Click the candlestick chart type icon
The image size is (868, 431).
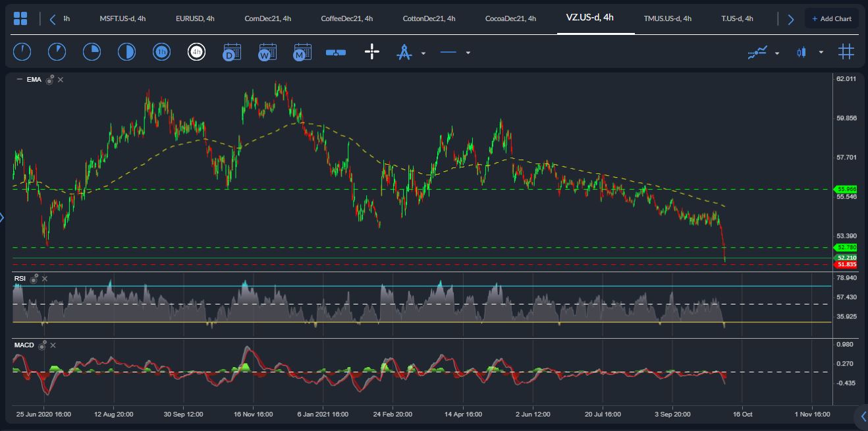pyautogui.click(x=801, y=52)
